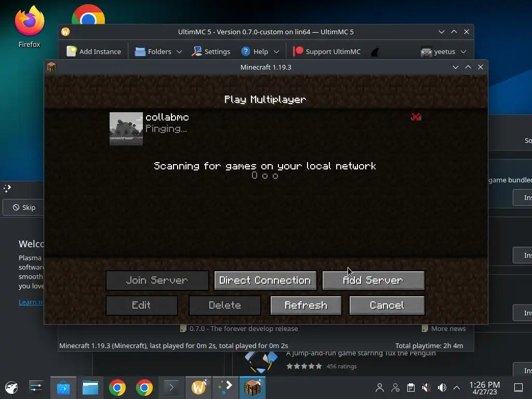Open the Konsole terminal taskbar icon
Viewport: 532px width, 399px height.
pos(171,388)
